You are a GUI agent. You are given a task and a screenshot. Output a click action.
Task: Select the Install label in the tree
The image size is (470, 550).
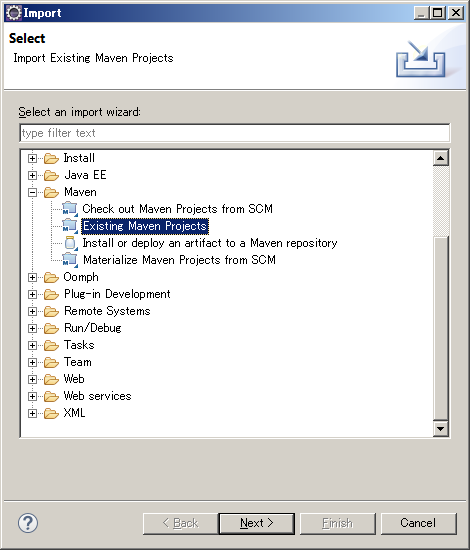click(79, 158)
